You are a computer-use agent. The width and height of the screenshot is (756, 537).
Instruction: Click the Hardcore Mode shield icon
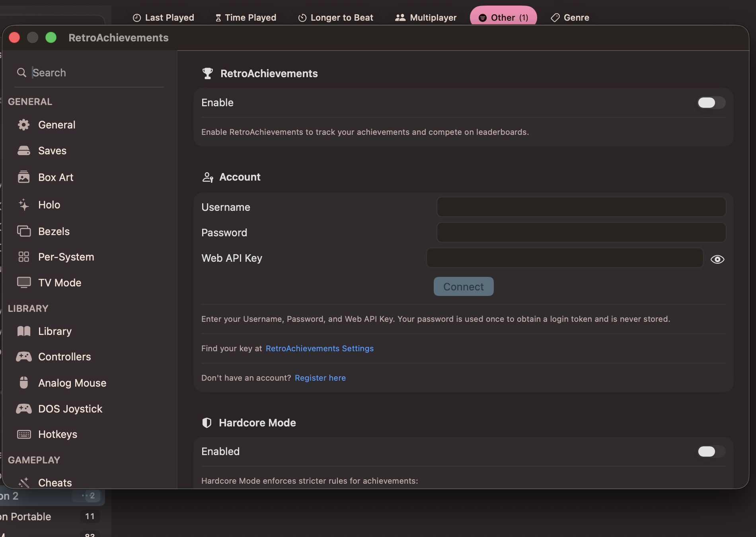(207, 423)
